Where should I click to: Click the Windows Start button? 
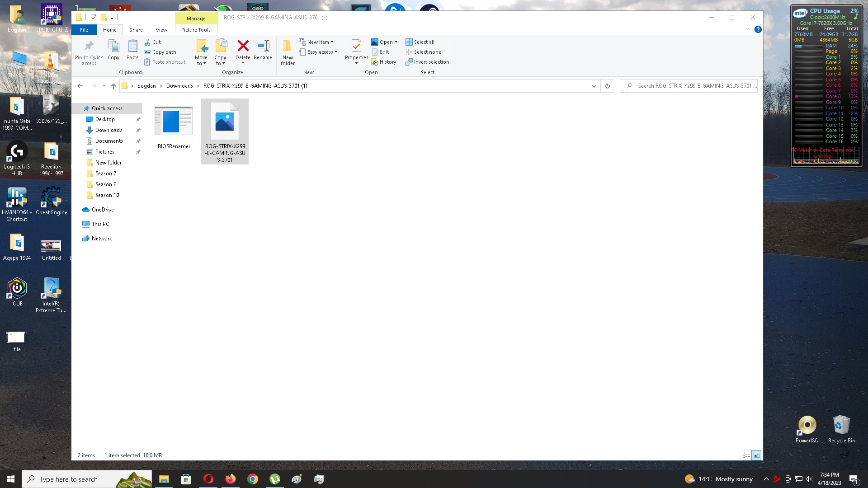[11, 479]
